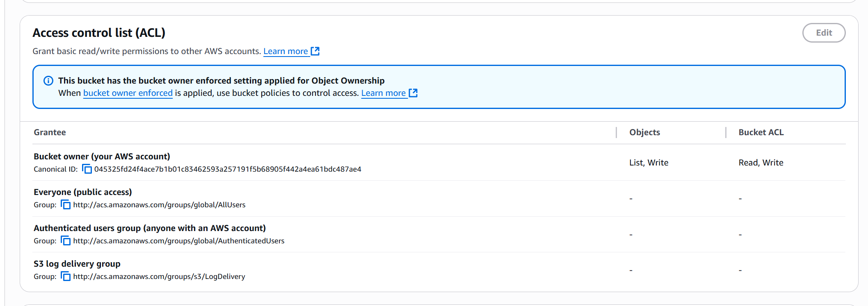Click the divider between Grantee and Objects columns

616,132
